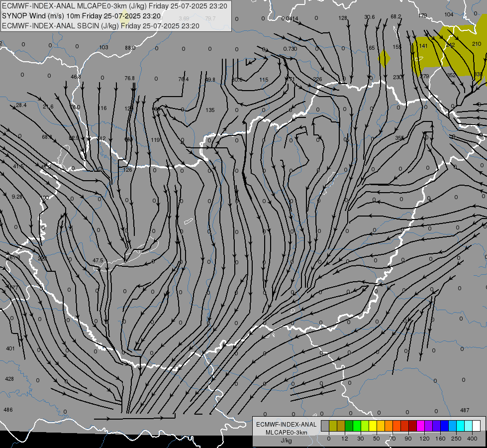
Task: Click the map value 21.6
Action: pyautogui.click(x=48, y=107)
